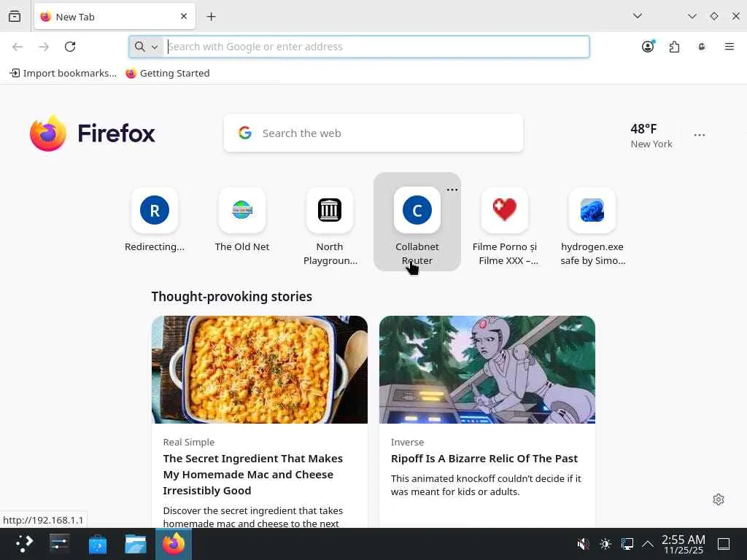747x560 pixels.
Task: Open the search engine dropdown in address bar
Action: (146, 47)
